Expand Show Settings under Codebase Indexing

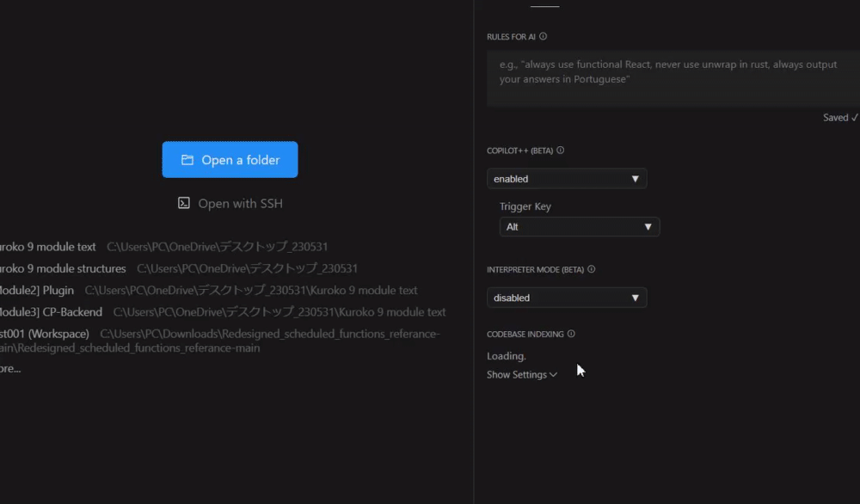(x=522, y=375)
